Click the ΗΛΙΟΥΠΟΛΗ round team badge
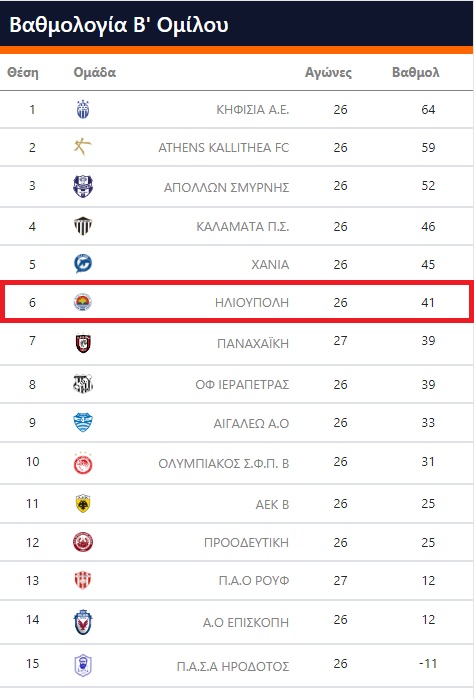Viewport: 474px width, 698px height. [82, 302]
